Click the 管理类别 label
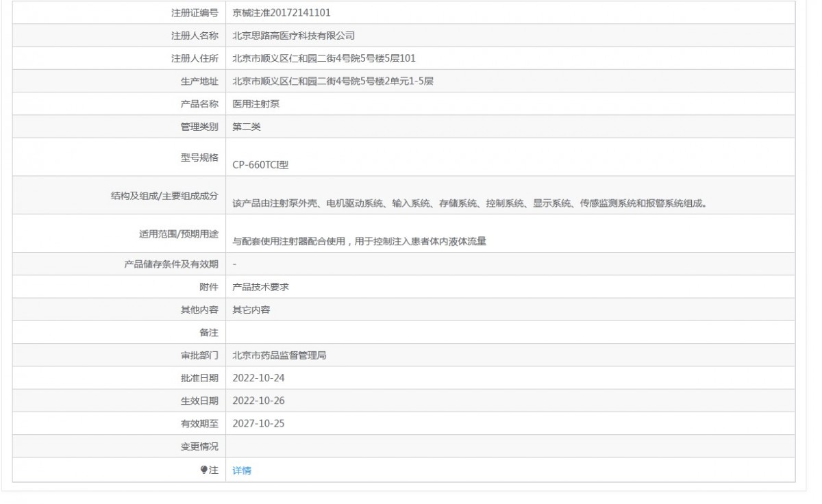Image resolution: width=822 pixels, height=504 pixels. pyautogui.click(x=199, y=127)
